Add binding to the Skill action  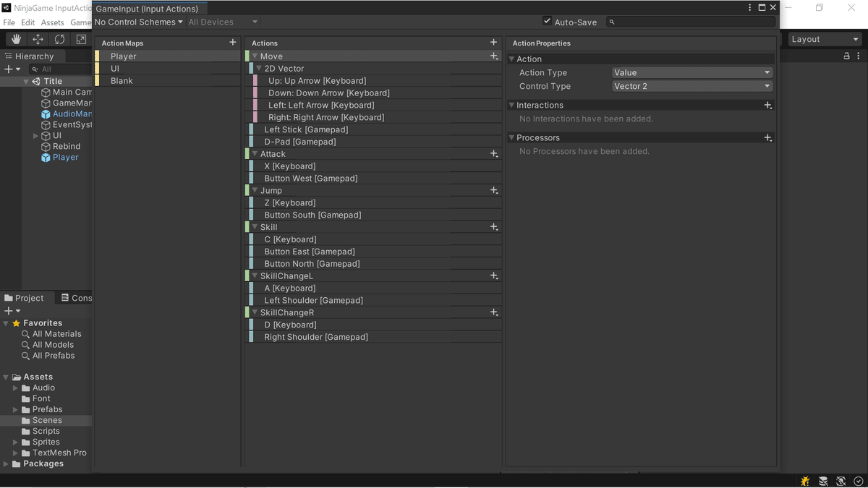click(x=494, y=227)
